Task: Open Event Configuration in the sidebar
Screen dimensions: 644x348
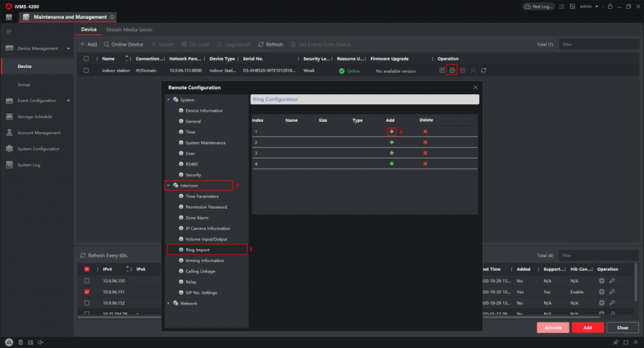Action: point(36,101)
